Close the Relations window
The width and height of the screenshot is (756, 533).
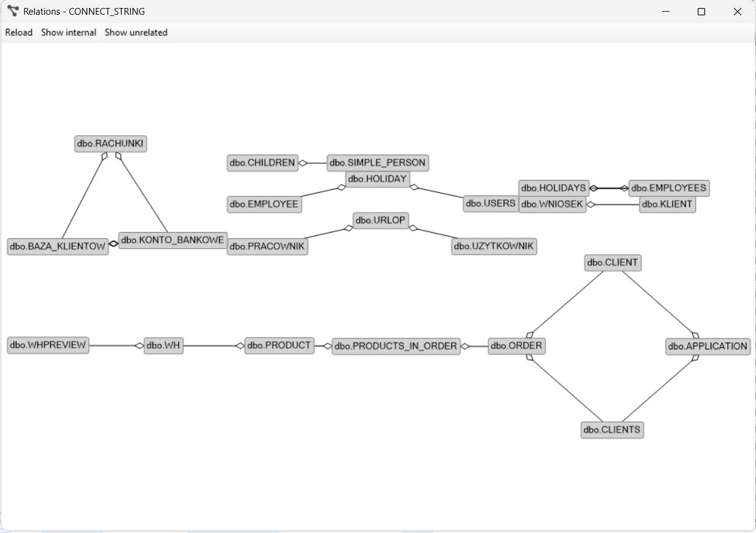pos(738,12)
